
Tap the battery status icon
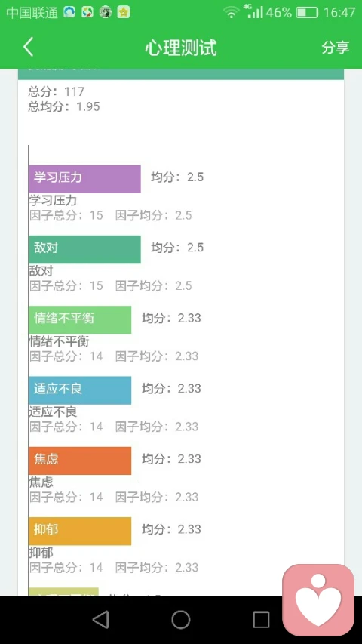tap(307, 13)
